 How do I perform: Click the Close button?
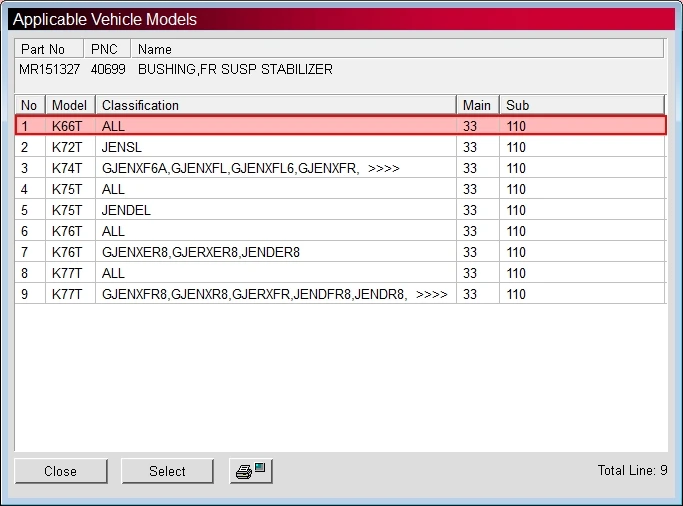[x=61, y=471]
